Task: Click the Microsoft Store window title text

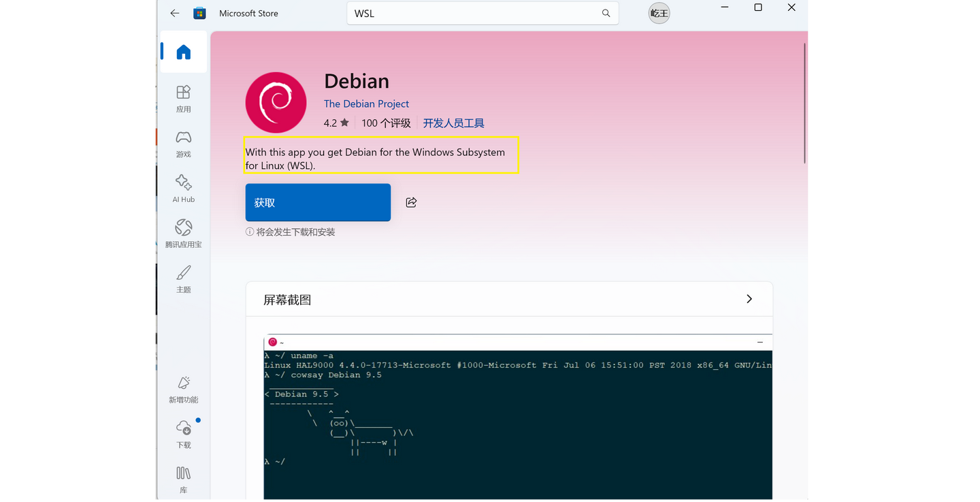Action: tap(248, 13)
